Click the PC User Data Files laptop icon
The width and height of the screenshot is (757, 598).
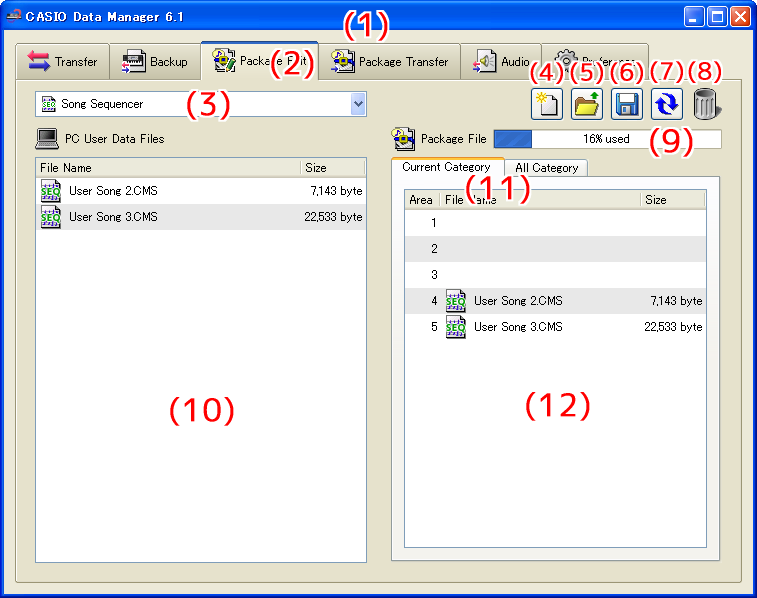[x=47, y=139]
